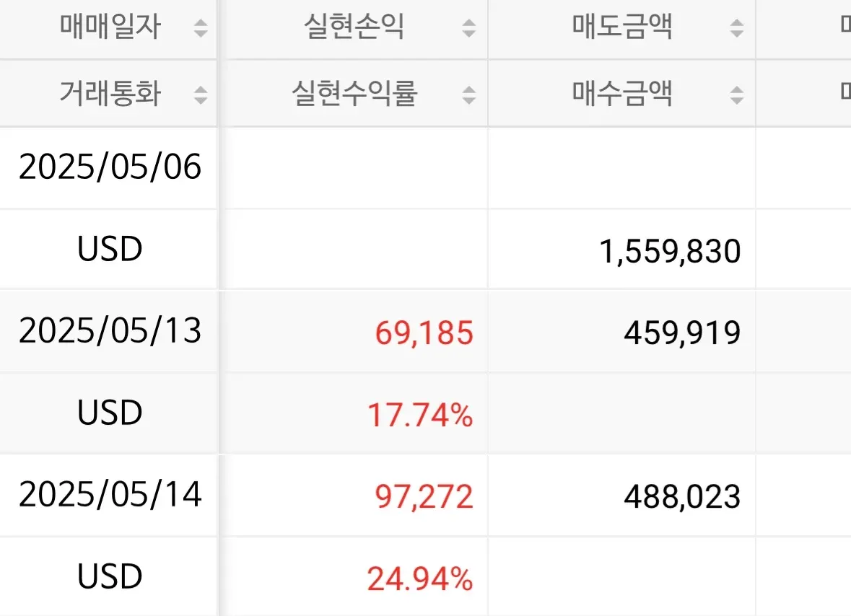Viewport: 851px width, 616px height.
Task: Select the 실현수익률 column header label
Action: coord(354,94)
